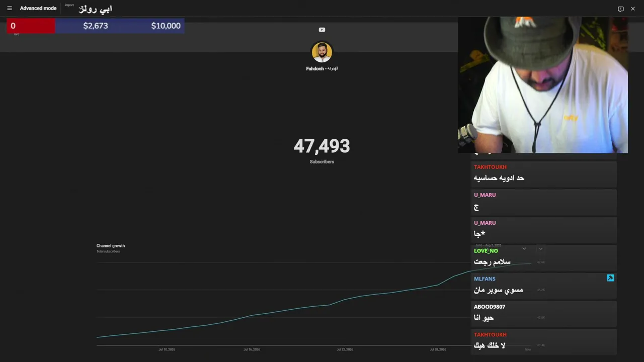Click the LOVE_NO username in chat
The width and height of the screenshot is (644, 362).
(486, 251)
